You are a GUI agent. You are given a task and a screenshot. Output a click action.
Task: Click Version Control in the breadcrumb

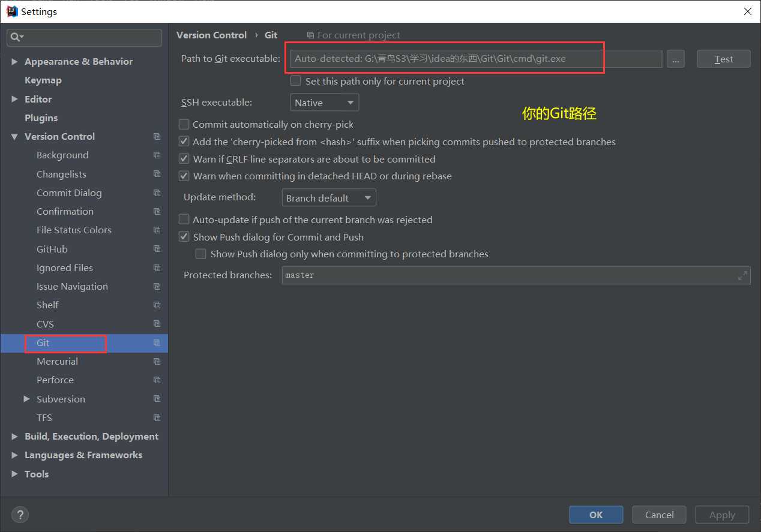pos(211,35)
